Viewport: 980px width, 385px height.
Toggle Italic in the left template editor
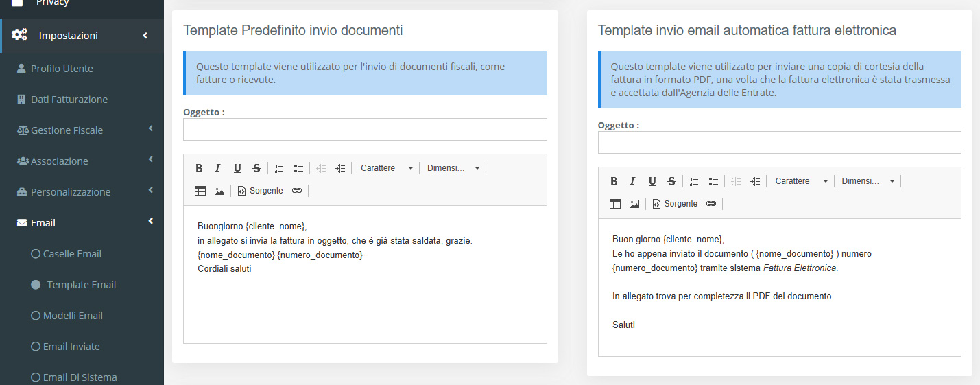[x=217, y=168]
